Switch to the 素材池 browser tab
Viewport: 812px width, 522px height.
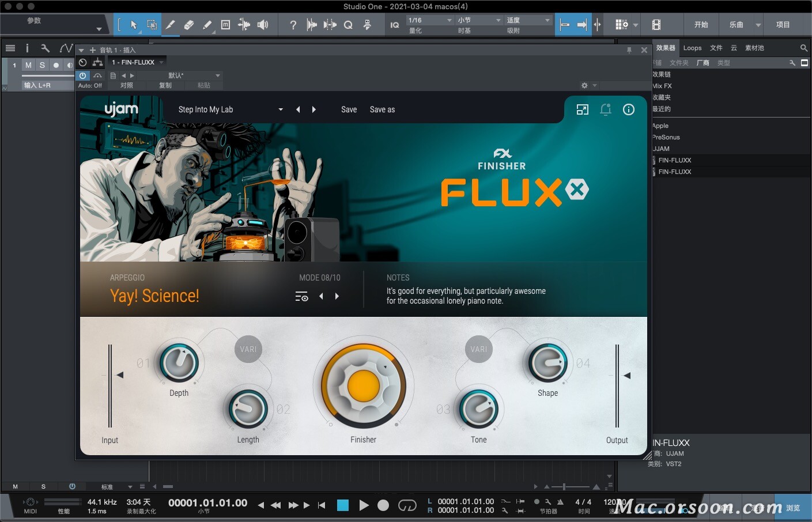click(x=754, y=48)
